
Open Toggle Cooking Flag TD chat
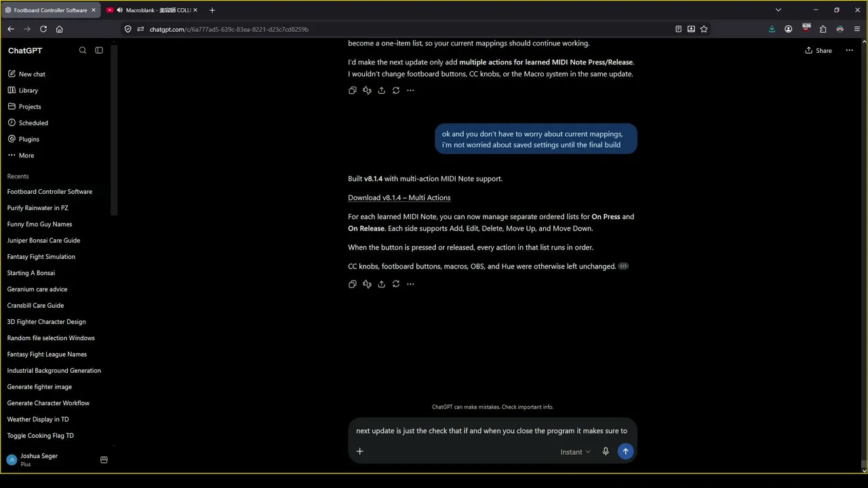tap(41, 436)
